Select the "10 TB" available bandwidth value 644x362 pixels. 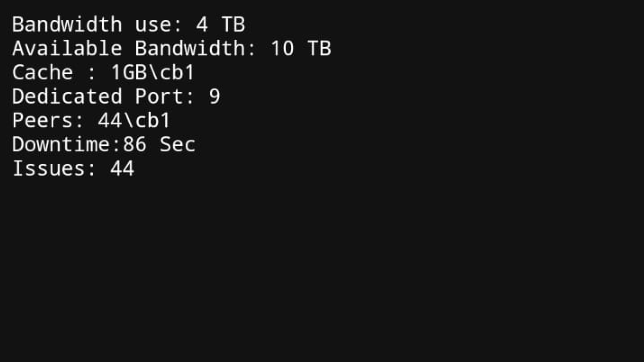pyautogui.click(x=301, y=48)
